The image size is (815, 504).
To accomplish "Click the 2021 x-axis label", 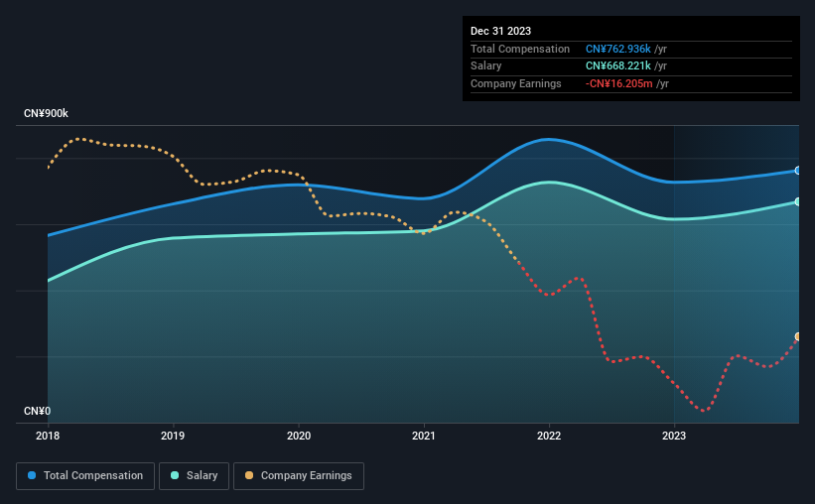I will click(x=424, y=436).
